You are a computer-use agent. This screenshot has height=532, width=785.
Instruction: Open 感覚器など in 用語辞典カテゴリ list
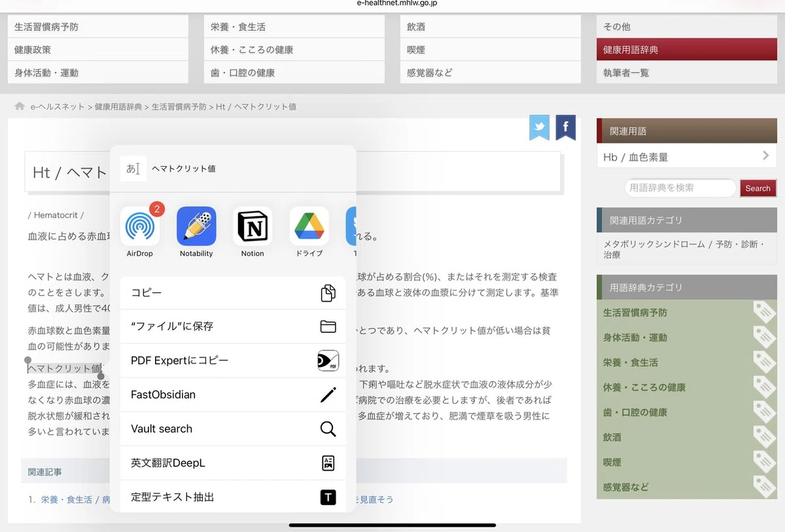[626, 487]
